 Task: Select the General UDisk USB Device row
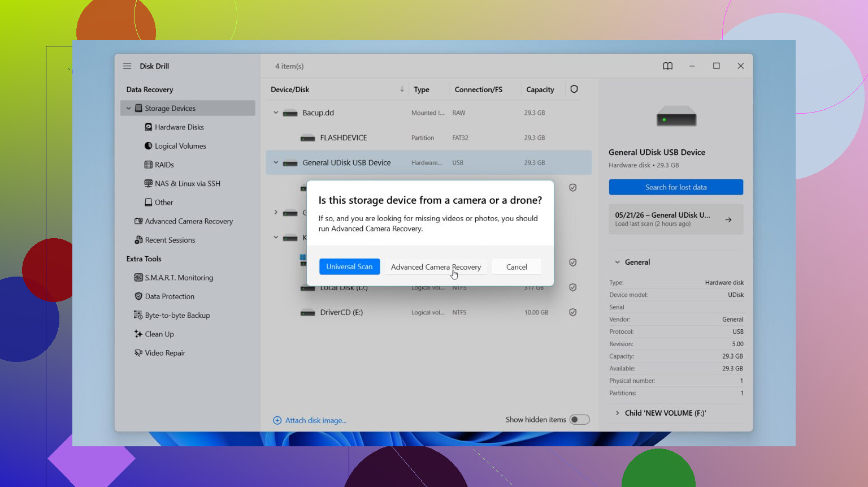(x=429, y=162)
